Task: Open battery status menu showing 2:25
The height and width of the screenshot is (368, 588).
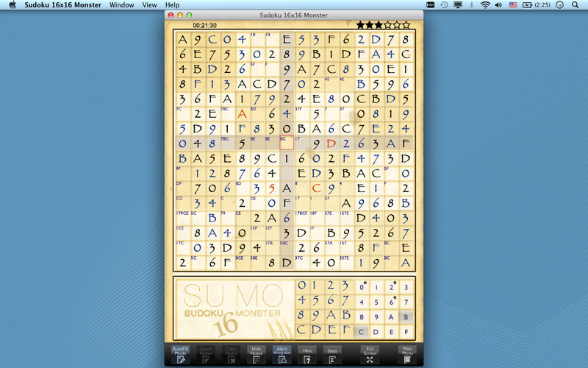Action: 537,5
